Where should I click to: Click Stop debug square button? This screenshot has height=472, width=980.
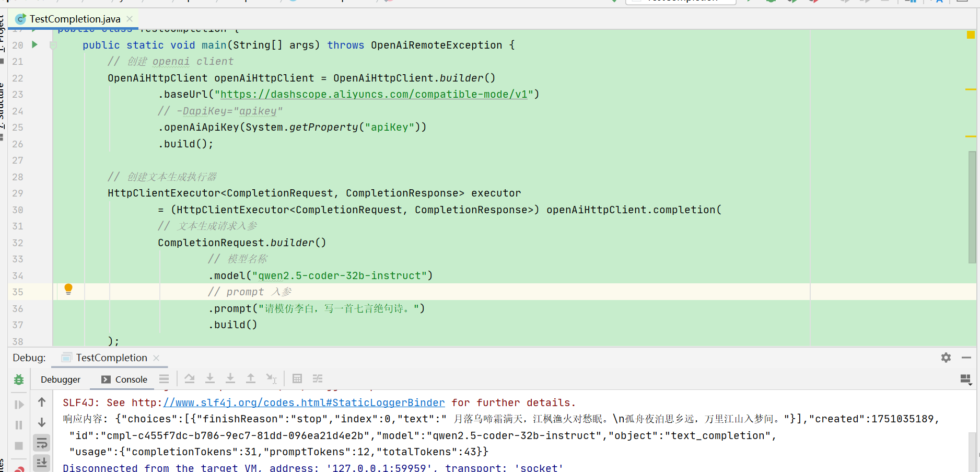pyautogui.click(x=19, y=446)
